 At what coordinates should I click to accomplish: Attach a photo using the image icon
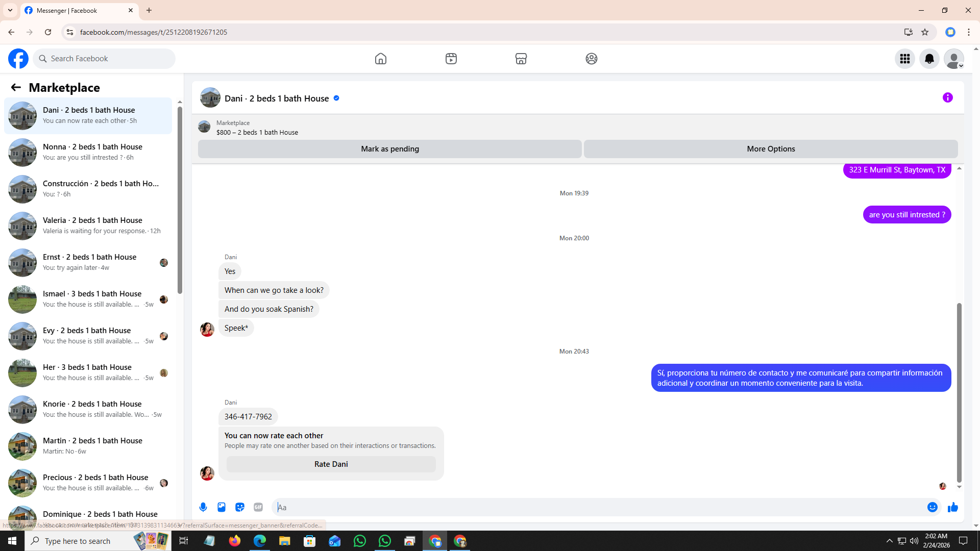pyautogui.click(x=222, y=507)
